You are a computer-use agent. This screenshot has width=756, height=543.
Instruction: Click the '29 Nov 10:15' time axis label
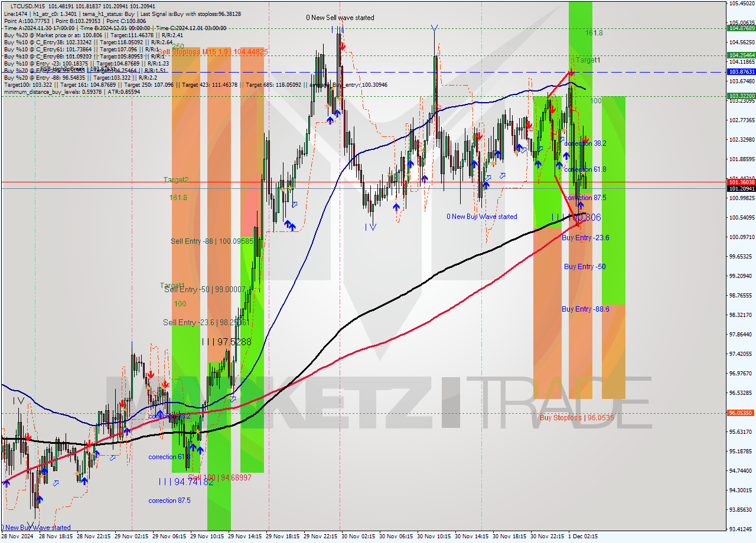pos(207,537)
